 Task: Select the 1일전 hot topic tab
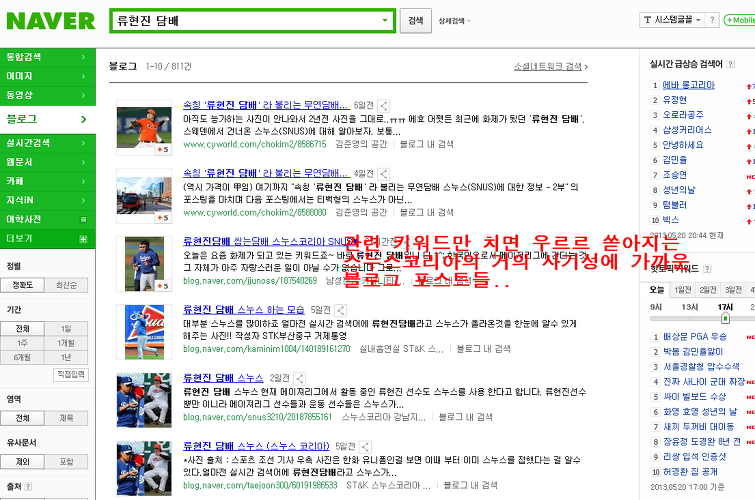685,290
